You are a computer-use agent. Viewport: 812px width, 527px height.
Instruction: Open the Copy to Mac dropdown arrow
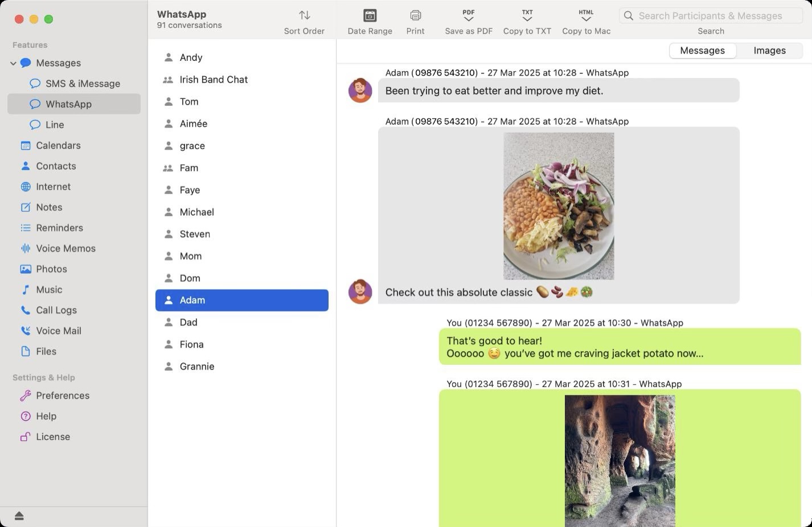click(x=586, y=19)
